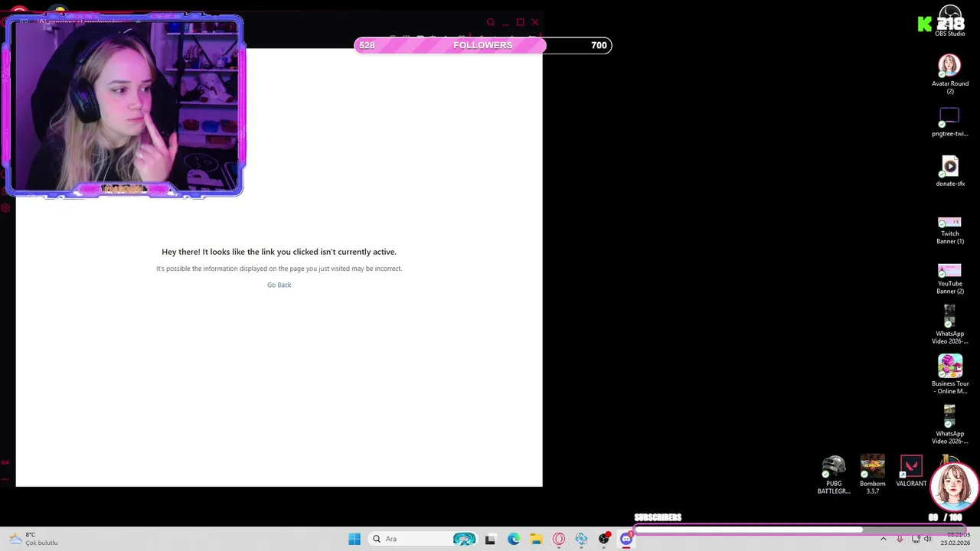Launch Microsoft Edge from the taskbar
Screen dimensions: 980x551
click(513, 539)
